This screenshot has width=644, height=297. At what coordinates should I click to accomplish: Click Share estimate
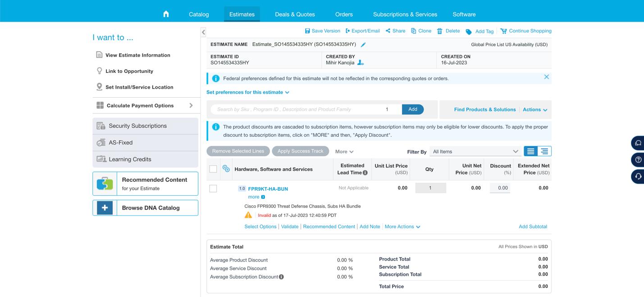pyautogui.click(x=395, y=31)
